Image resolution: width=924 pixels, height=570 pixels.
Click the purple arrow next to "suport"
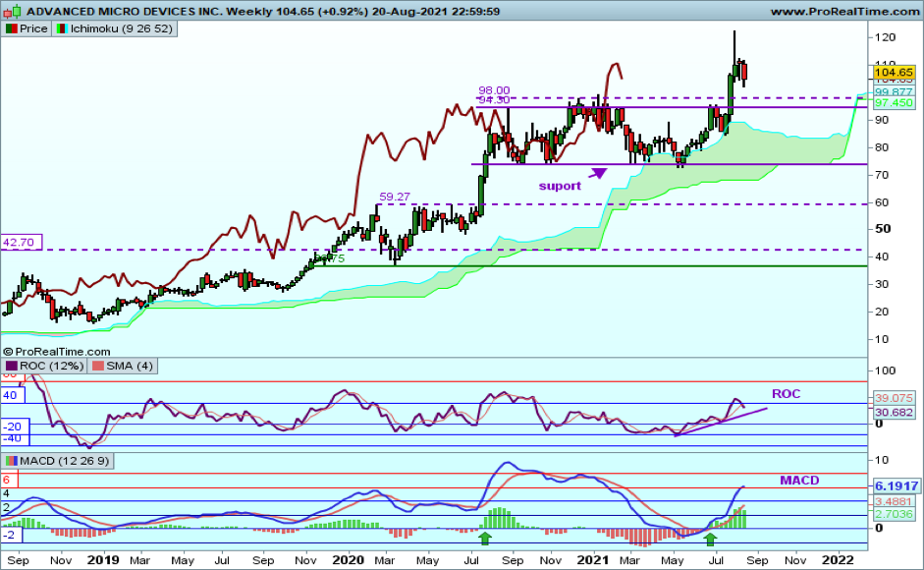tap(598, 173)
